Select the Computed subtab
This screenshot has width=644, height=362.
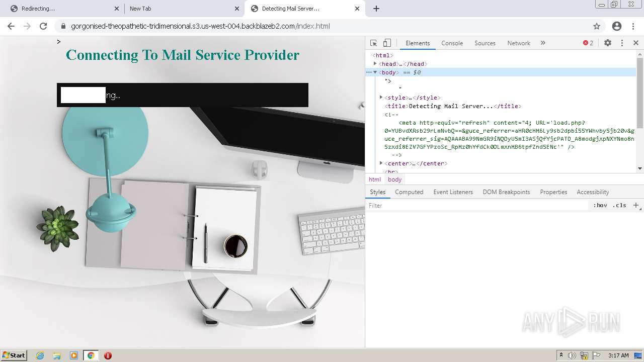[x=409, y=192]
